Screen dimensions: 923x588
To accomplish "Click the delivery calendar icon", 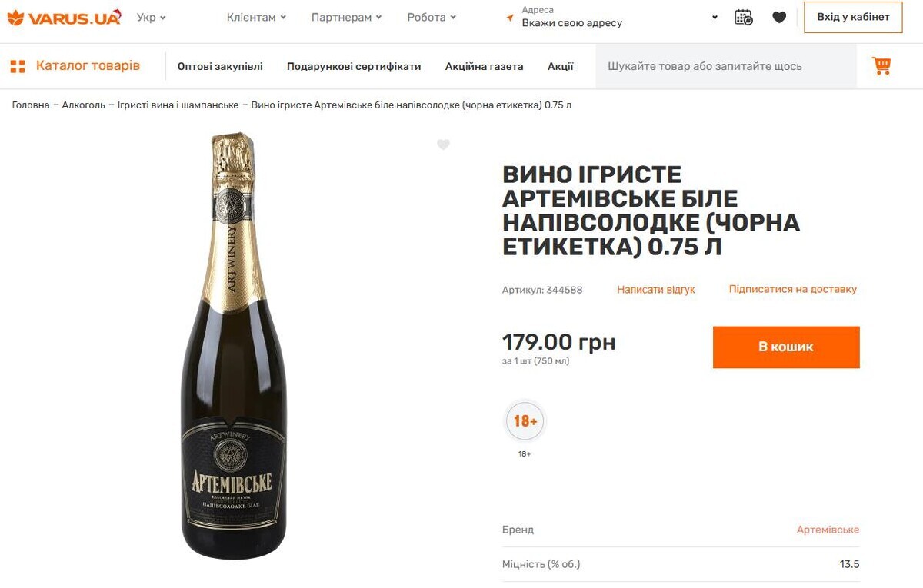I will point(743,17).
